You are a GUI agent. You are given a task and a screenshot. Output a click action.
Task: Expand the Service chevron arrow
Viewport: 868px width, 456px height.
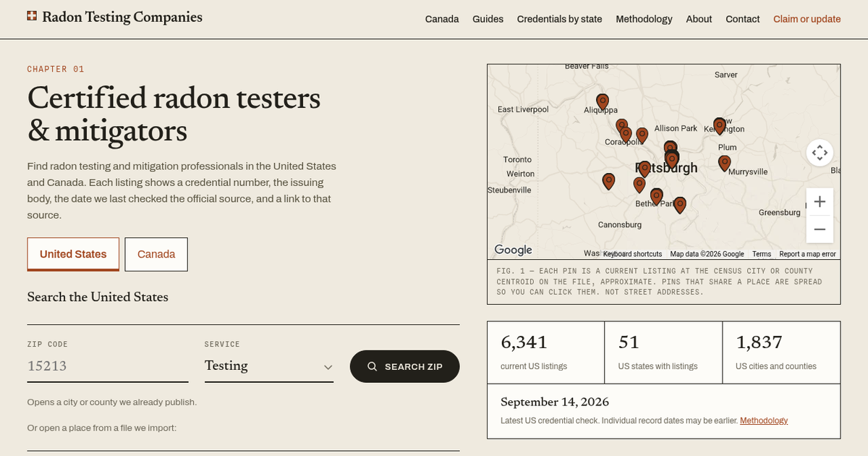pyautogui.click(x=328, y=367)
